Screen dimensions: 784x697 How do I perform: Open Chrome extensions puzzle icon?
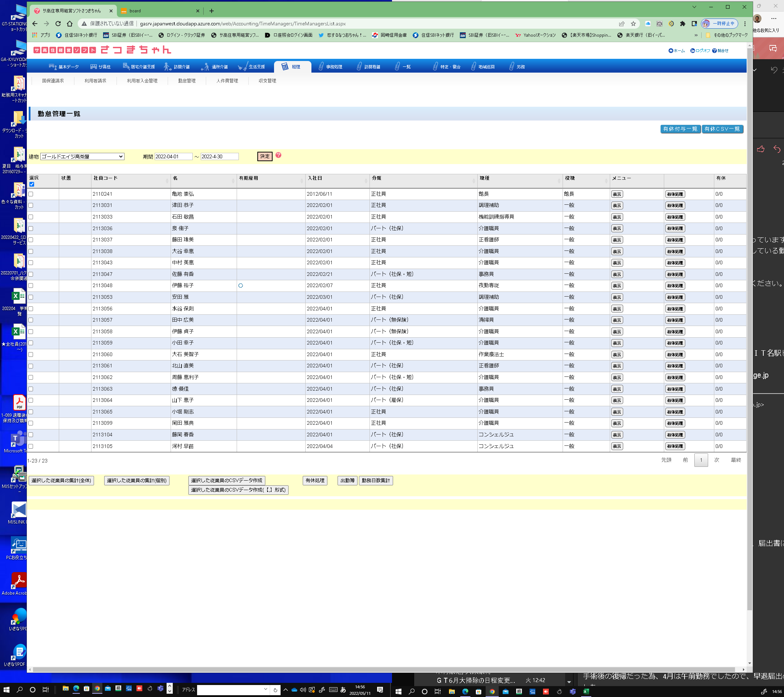tap(682, 23)
